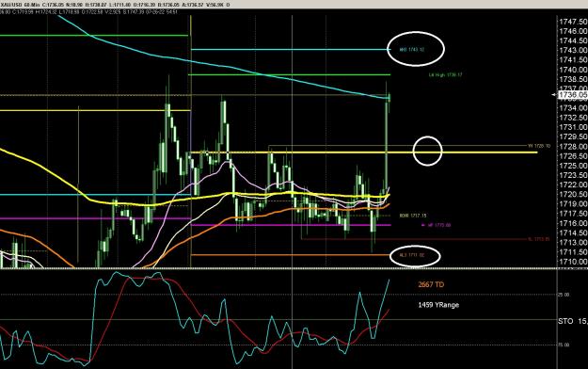Click the 1729.50 price axis label

pos(573,137)
